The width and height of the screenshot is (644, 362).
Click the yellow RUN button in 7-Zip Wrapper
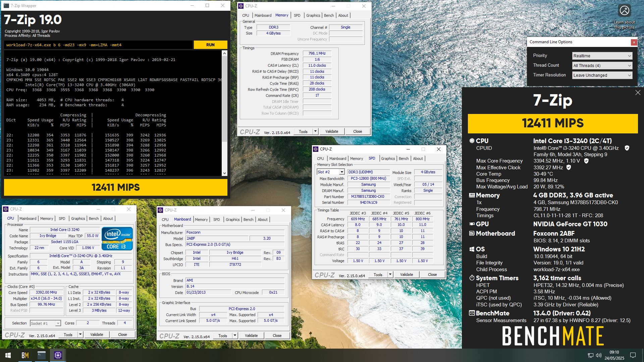point(210,45)
